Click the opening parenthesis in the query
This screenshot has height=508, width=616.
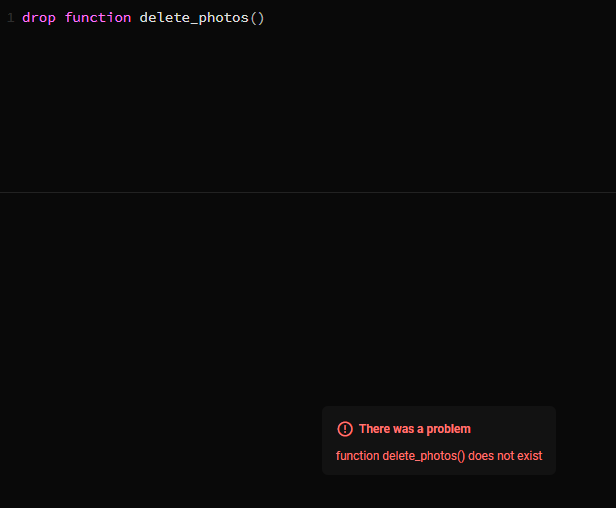click(x=253, y=18)
